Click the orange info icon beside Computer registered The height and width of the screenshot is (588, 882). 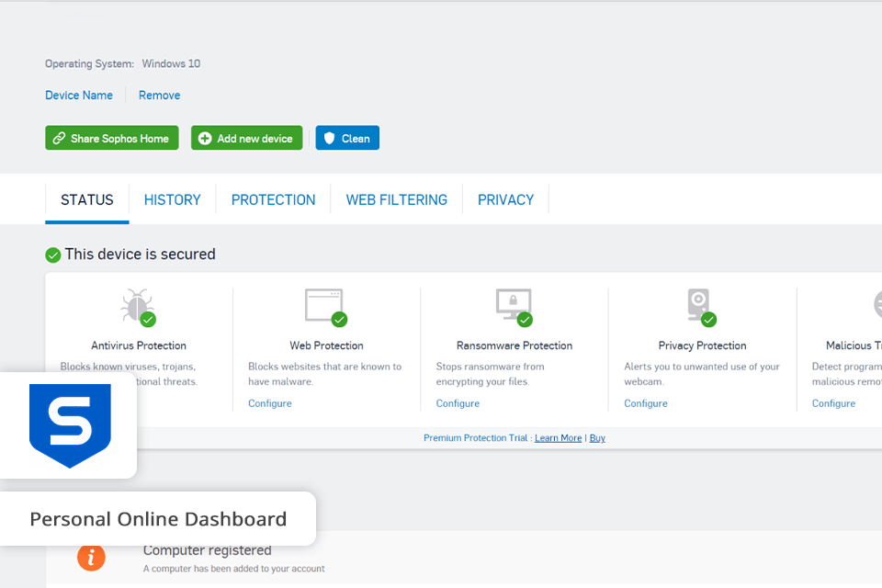(91, 557)
